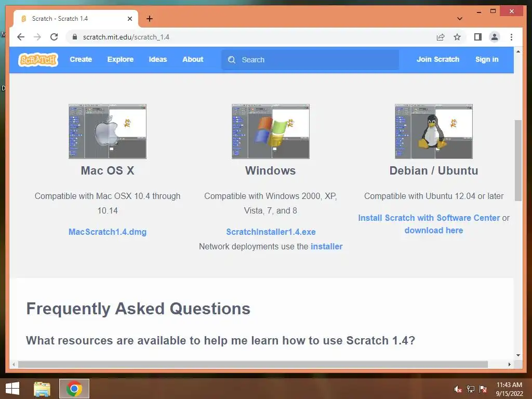Click the scroll down arrow

[x=518, y=355]
